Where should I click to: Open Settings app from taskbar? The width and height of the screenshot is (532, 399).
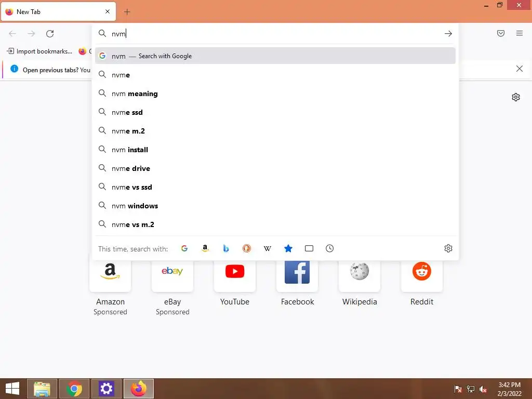coord(107,389)
